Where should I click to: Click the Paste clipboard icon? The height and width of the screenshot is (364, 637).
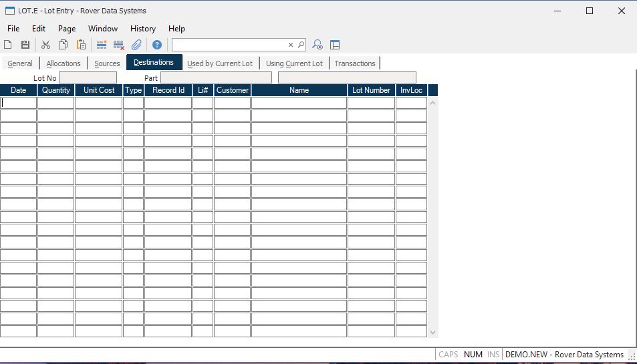click(x=81, y=45)
